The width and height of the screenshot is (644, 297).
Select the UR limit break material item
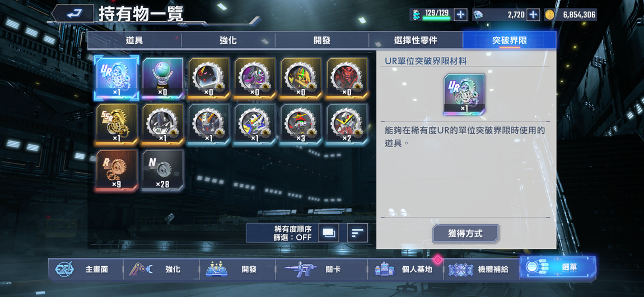pos(117,78)
